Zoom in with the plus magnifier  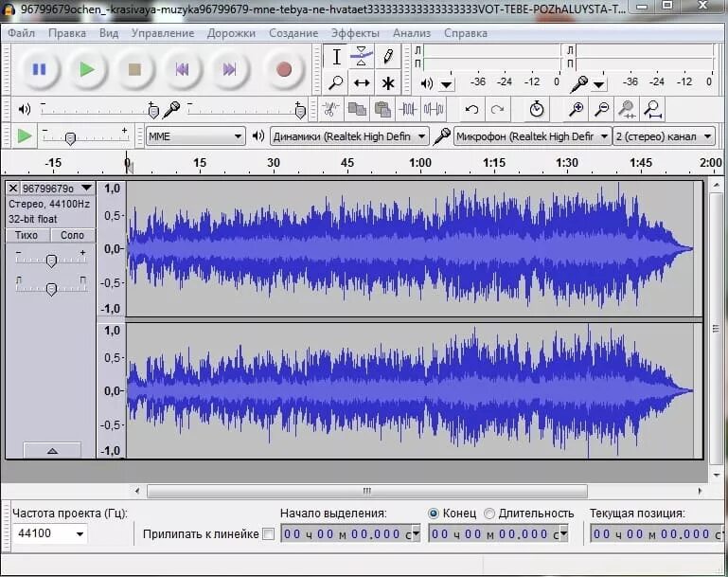pos(577,109)
